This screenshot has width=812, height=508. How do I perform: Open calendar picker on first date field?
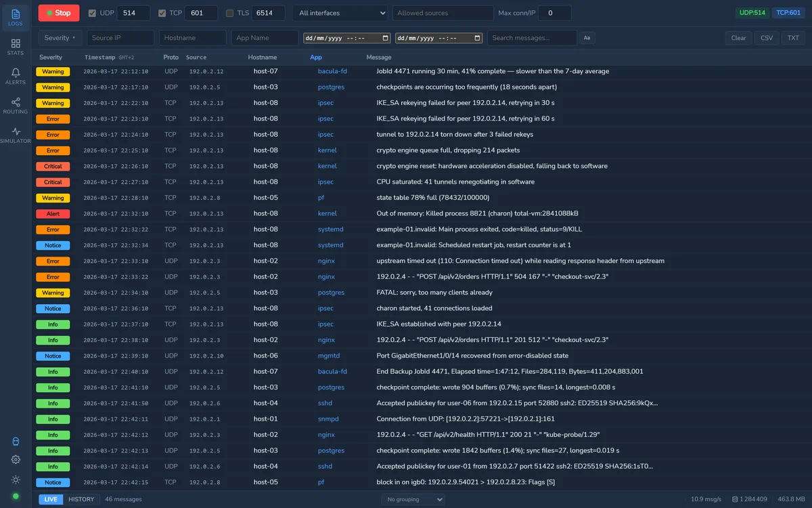386,38
